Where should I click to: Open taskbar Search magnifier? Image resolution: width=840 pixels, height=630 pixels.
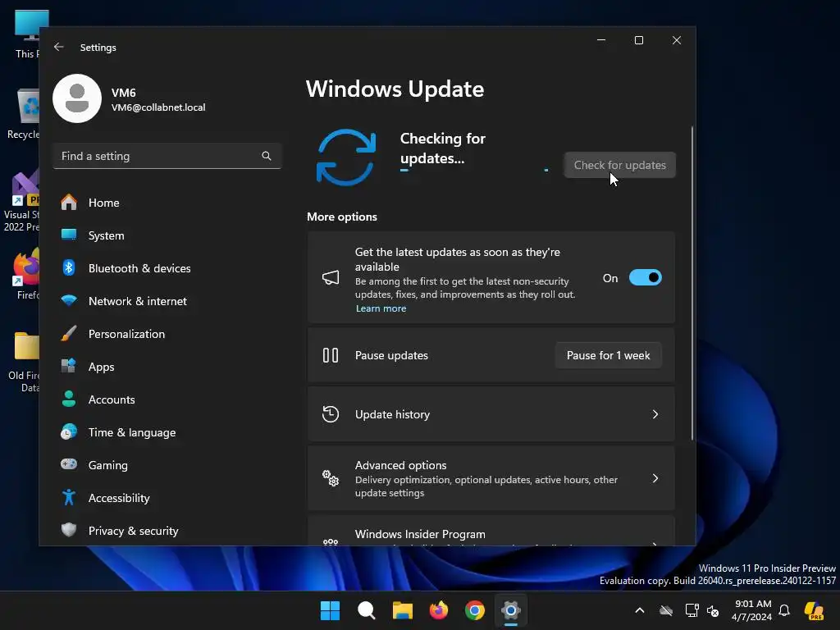coord(367,610)
